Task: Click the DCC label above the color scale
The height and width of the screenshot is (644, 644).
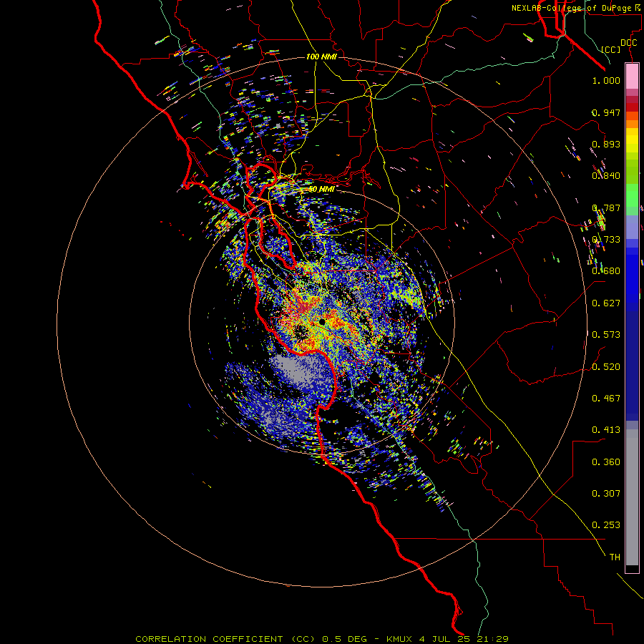Action: pyautogui.click(x=628, y=43)
